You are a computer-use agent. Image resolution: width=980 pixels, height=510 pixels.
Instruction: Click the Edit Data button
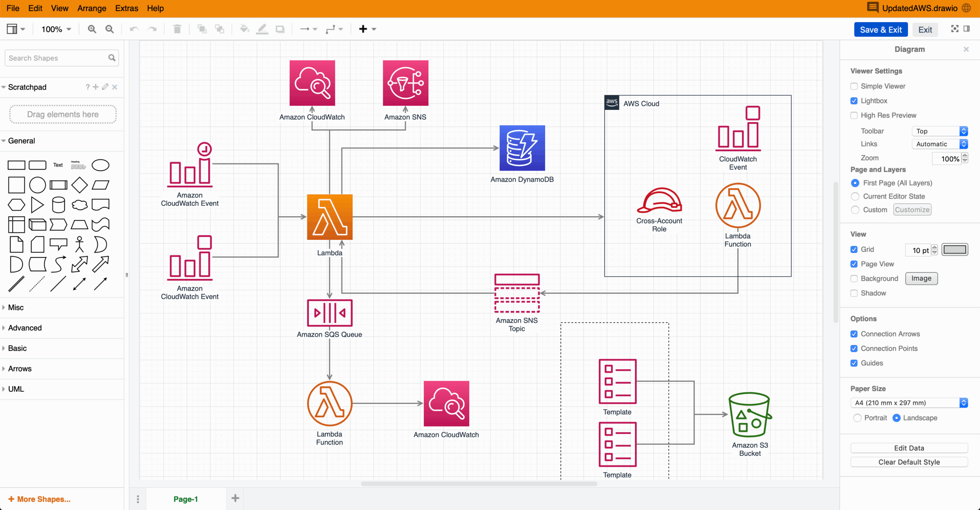pos(909,448)
